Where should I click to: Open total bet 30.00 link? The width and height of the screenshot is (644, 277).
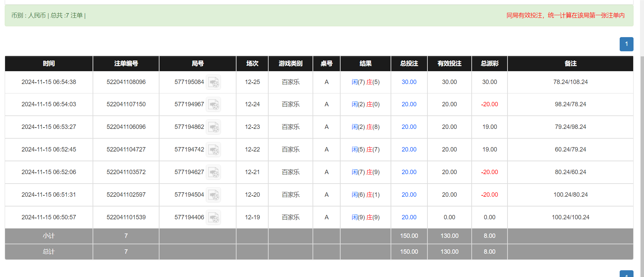(409, 82)
